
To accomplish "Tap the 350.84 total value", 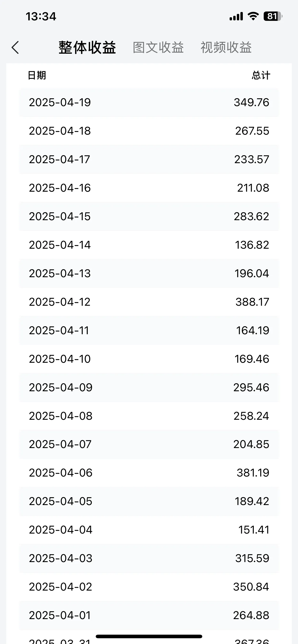I will 251,587.
